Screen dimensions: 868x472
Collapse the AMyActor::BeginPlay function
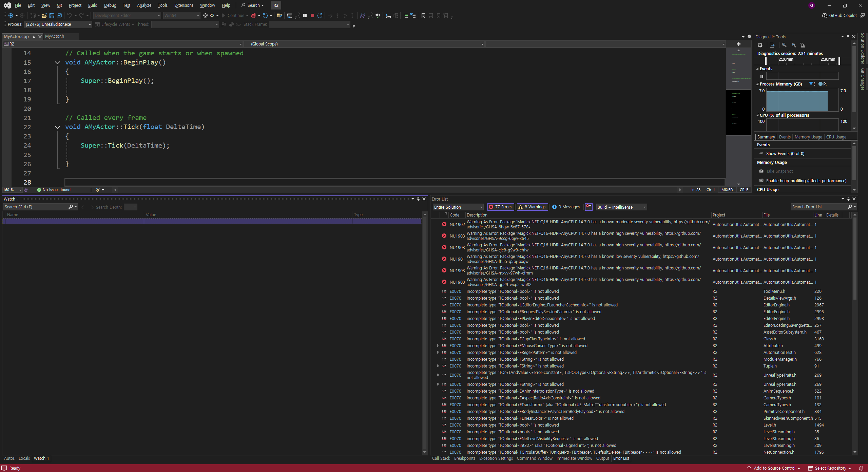[57, 62]
